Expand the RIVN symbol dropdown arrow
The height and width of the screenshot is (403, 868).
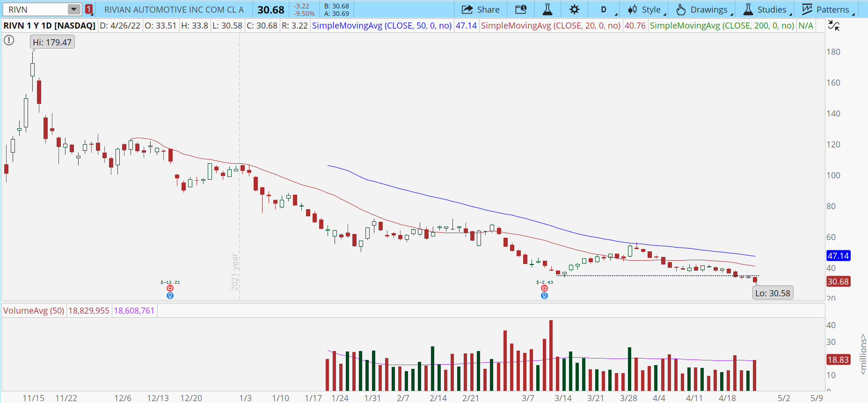pyautogui.click(x=74, y=9)
